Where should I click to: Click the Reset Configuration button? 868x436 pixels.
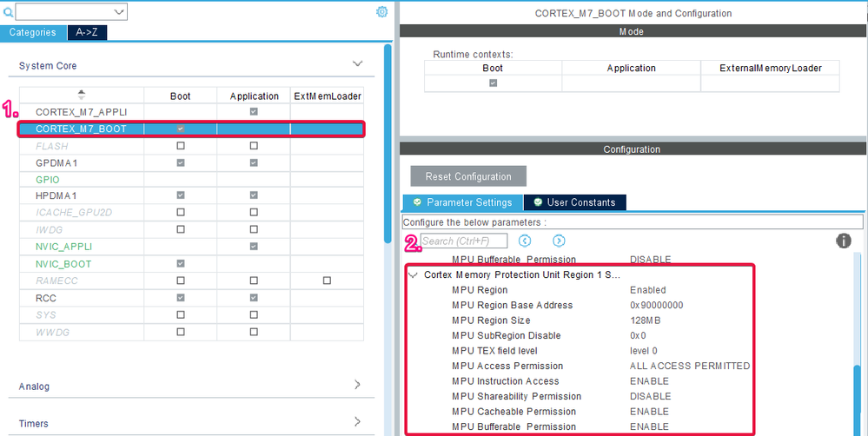(468, 176)
